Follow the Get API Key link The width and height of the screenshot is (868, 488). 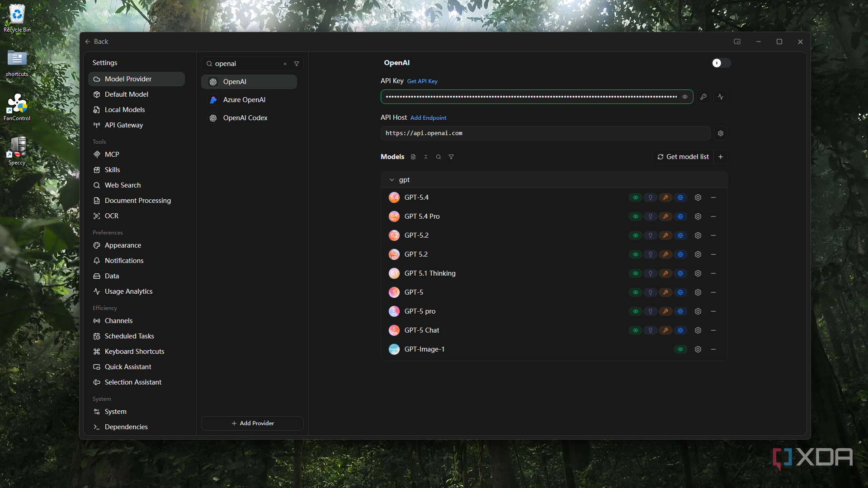[x=422, y=81]
